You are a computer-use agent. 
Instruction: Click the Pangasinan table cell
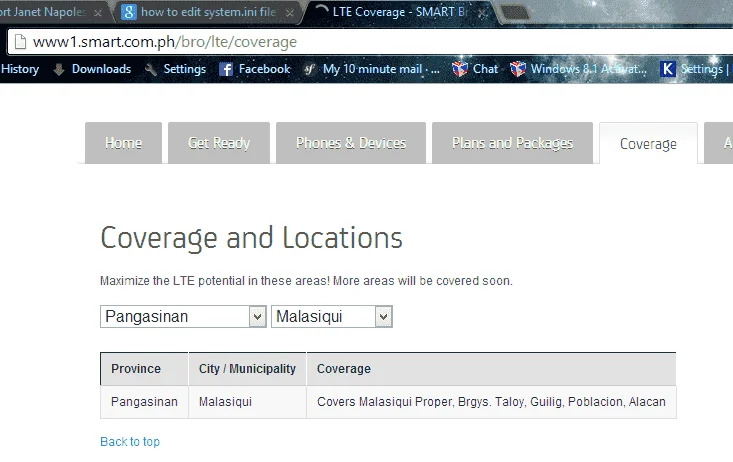144,402
